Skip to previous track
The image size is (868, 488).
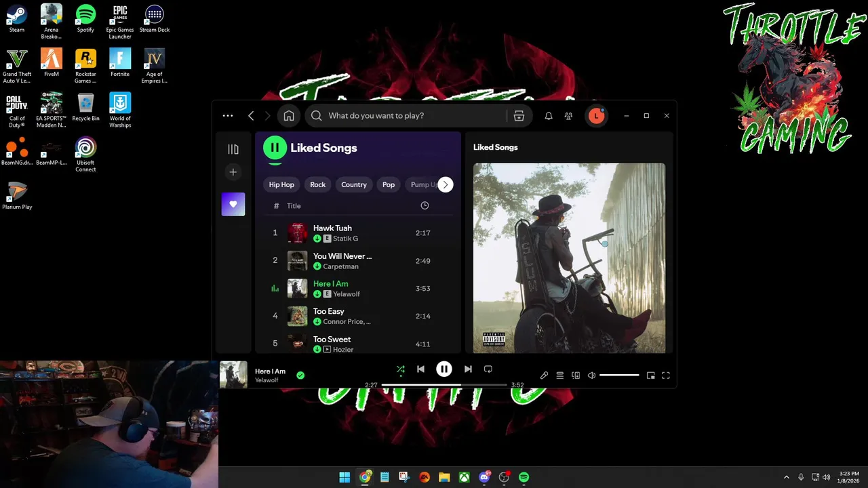tap(420, 369)
